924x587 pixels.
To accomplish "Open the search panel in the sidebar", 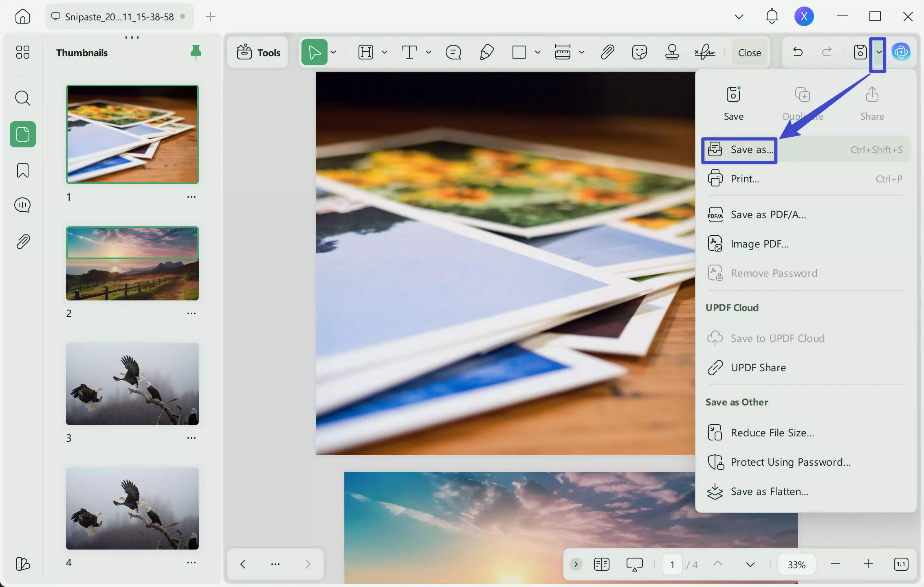I will pos(23,98).
